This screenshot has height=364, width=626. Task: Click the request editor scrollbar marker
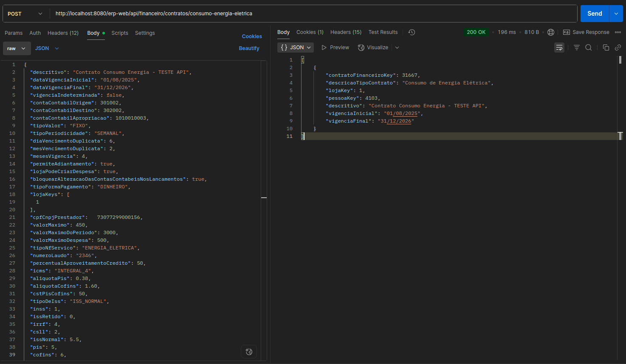pos(264,198)
